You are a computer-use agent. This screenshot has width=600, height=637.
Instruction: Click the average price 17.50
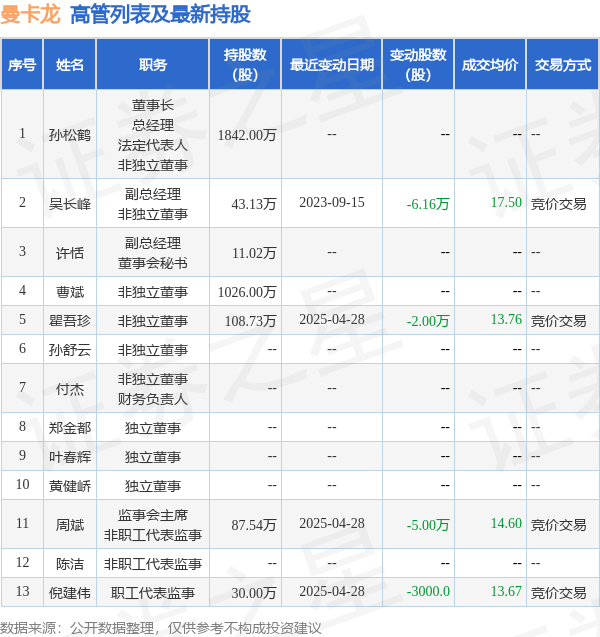tap(506, 202)
